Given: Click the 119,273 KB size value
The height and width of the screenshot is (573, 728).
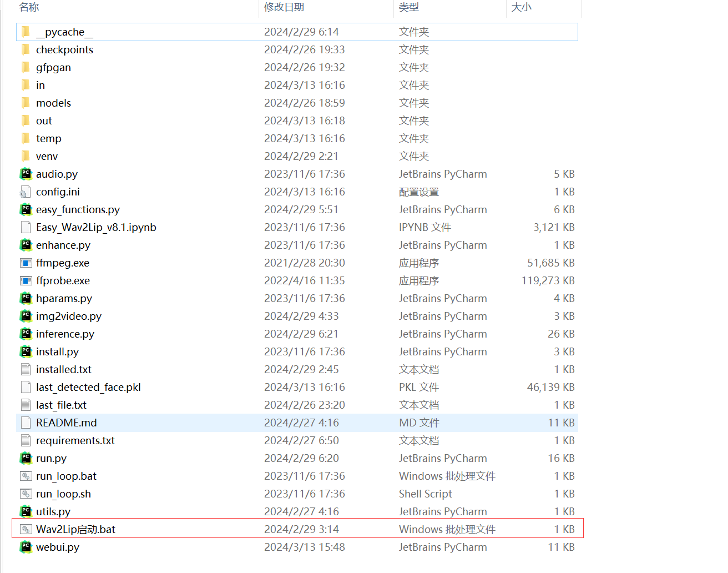Looking at the screenshot, I should click(x=548, y=280).
